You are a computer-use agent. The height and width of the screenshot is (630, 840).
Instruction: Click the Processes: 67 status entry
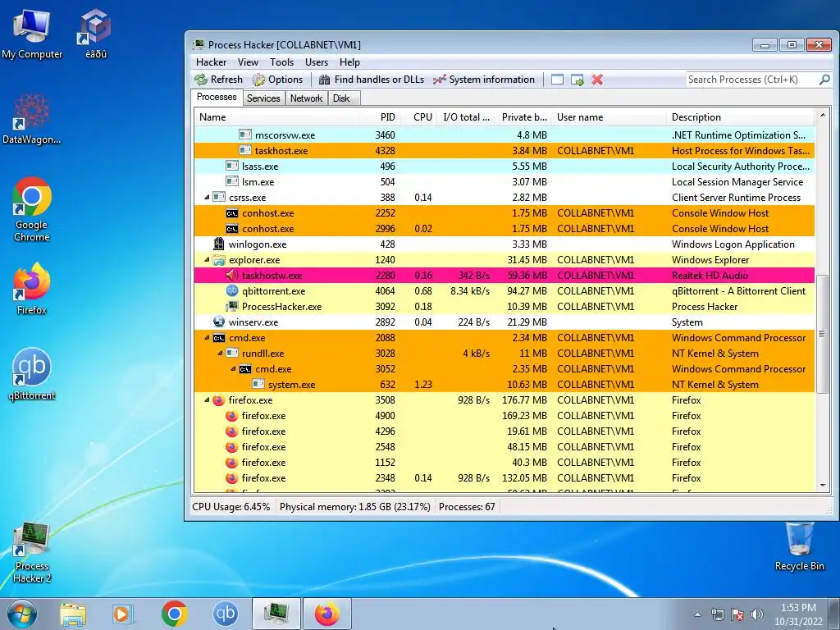click(x=467, y=507)
